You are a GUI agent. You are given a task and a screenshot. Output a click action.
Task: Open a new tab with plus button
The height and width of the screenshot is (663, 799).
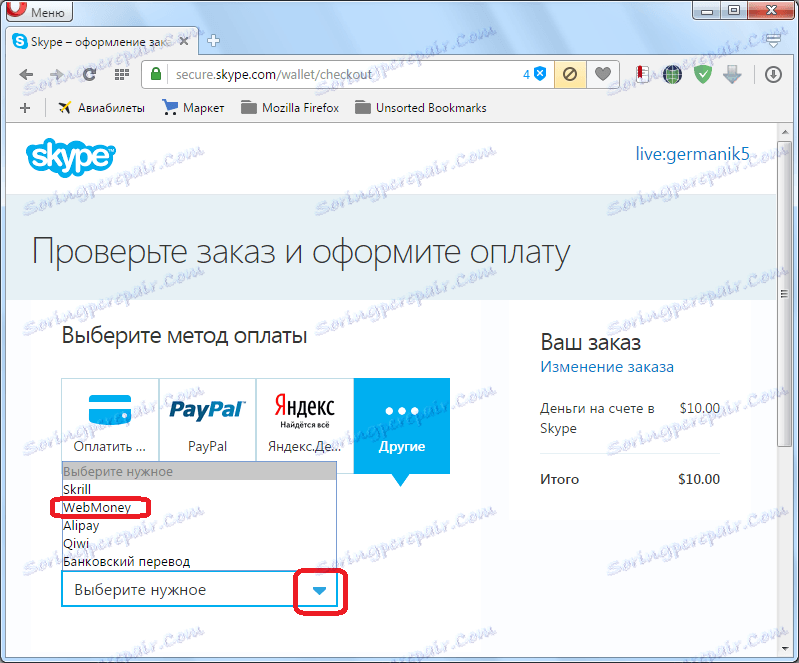[x=214, y=41]
